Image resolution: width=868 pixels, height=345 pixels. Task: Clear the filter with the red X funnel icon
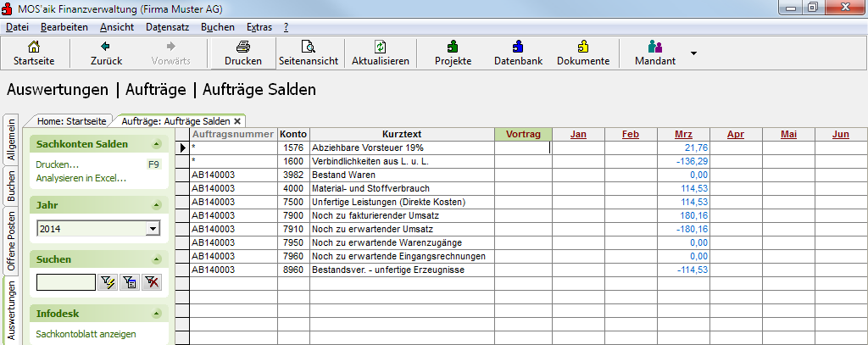(x=152, y=282)
